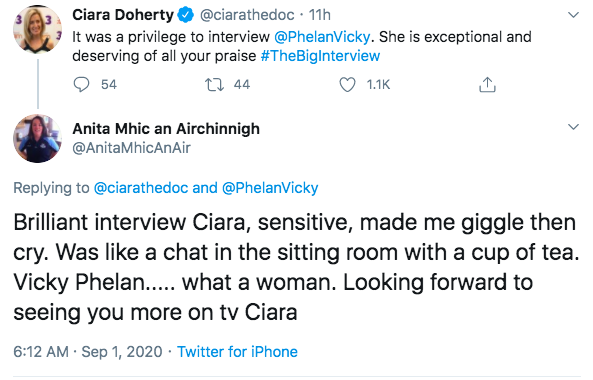Click the reply speech-bubble icon on Ciara's tweet
Screen dimensions: 593x380
click(x=81, y=85)
